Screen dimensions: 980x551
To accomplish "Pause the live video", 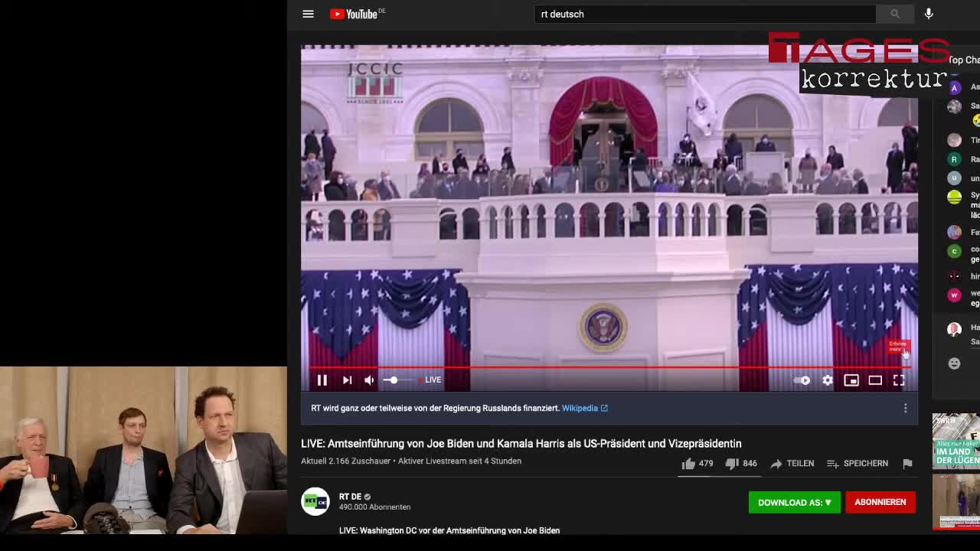I will click(x=322, y=380).
